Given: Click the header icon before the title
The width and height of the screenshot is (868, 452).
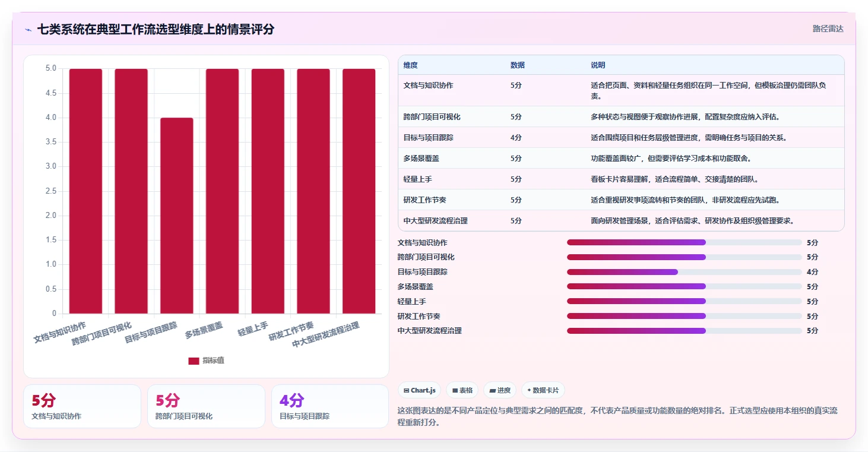Looking at the screenshot, I should pos(28,30).
